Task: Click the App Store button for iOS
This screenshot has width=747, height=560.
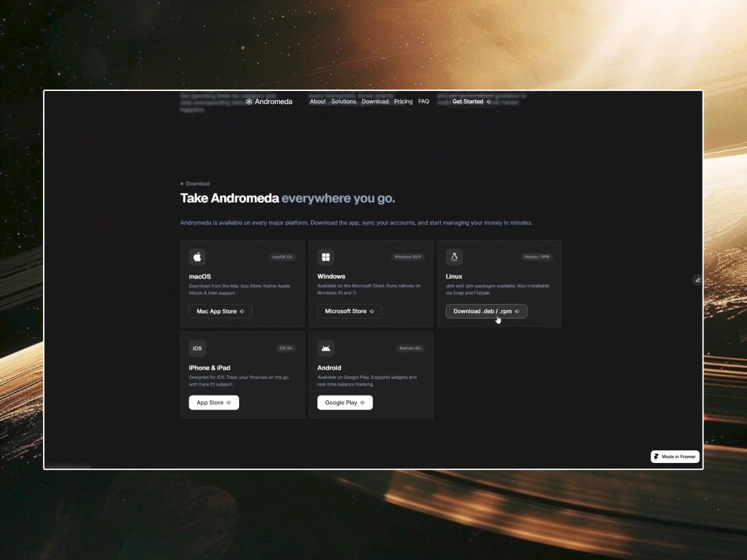Action: click(x=214, y=403)
